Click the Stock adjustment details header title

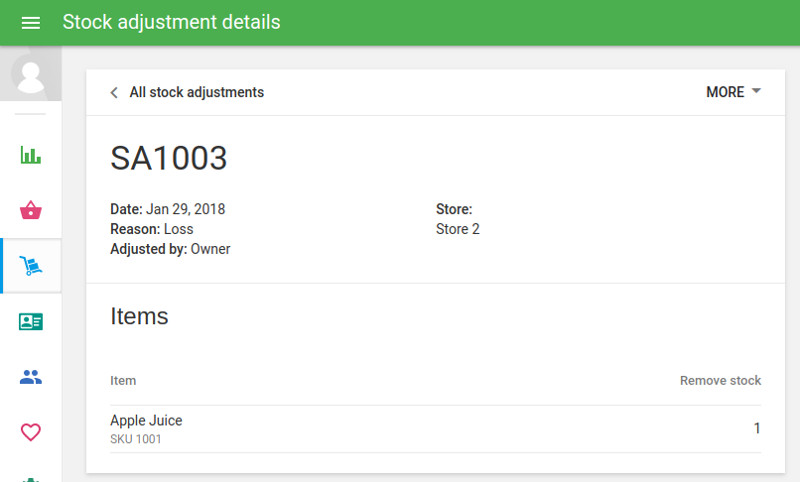point(171,22)
